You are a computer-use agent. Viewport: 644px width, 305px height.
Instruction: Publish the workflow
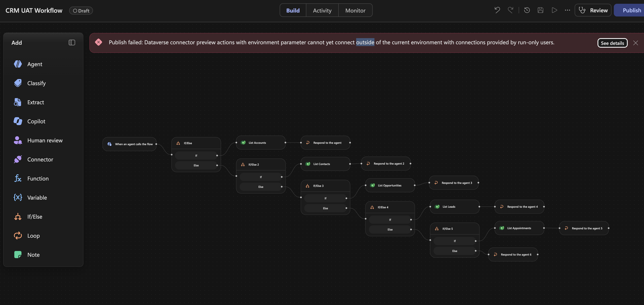pyautogui.click(x=629, y=10)
